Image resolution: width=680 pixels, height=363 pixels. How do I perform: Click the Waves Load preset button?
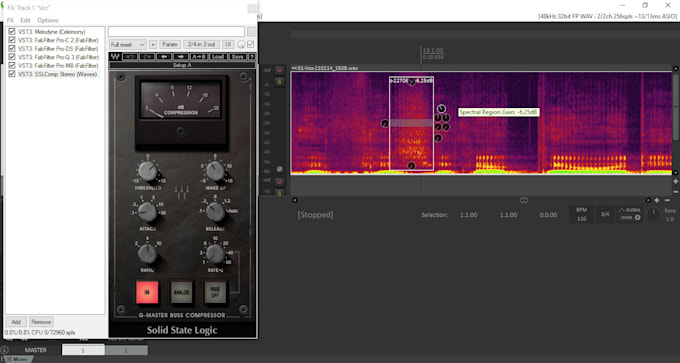218,57
